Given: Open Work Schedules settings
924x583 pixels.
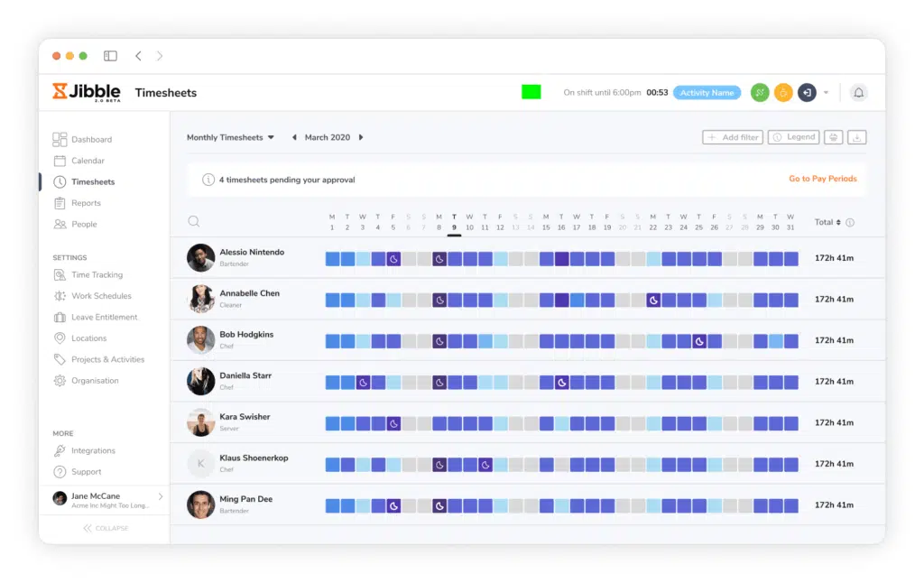Looking at the screenshot, I should coord(101,296).
